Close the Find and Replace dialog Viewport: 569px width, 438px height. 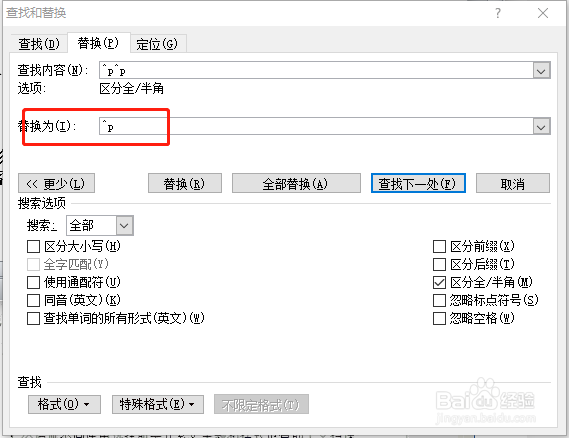point(543,13)
